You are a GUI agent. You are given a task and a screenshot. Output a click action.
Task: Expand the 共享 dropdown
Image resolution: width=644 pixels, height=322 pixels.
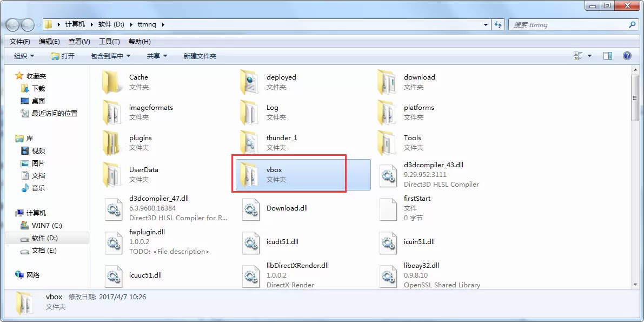point(157,56)
